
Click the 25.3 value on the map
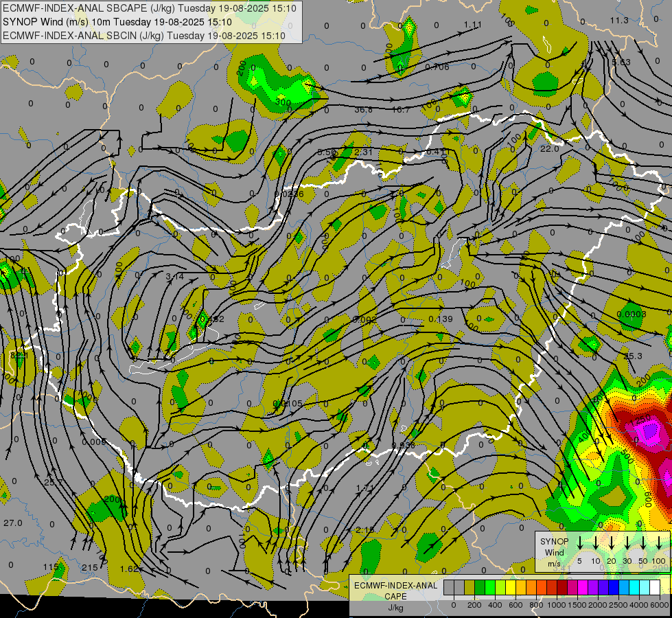point(633,356)
